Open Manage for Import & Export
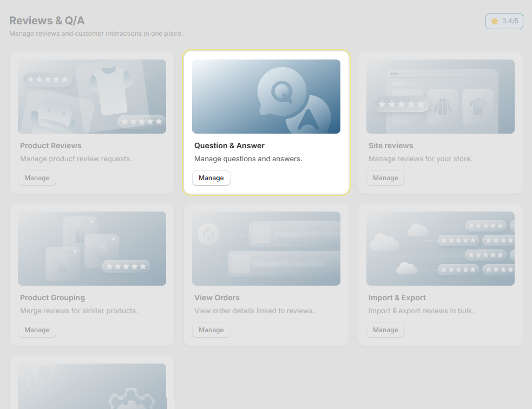This screenshot has width=532, height=409. pos(385,330)
